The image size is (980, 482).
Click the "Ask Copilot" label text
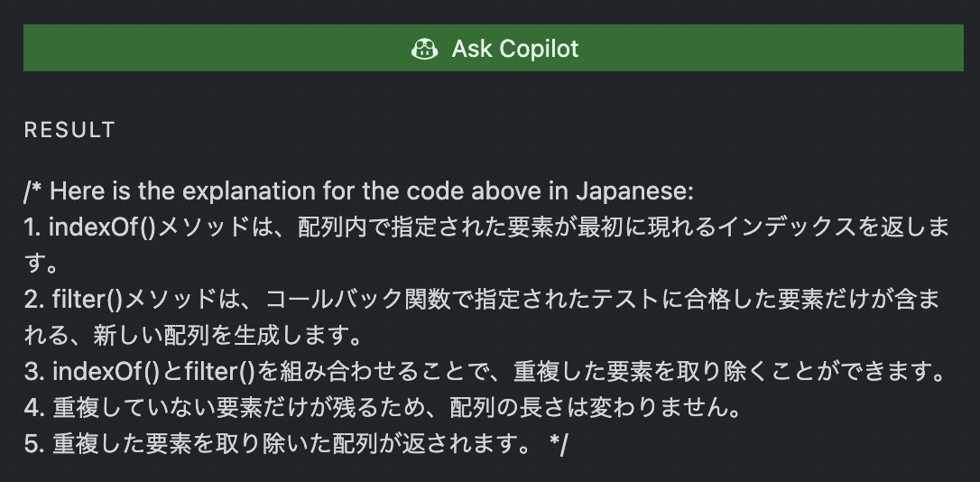point(515,49)
